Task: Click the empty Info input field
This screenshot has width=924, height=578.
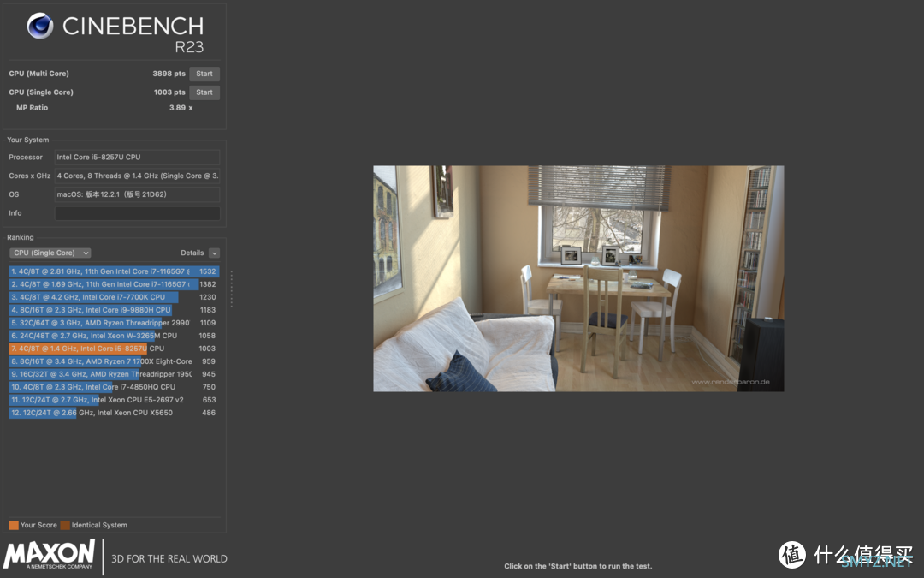Action: (x=137, y=213)
